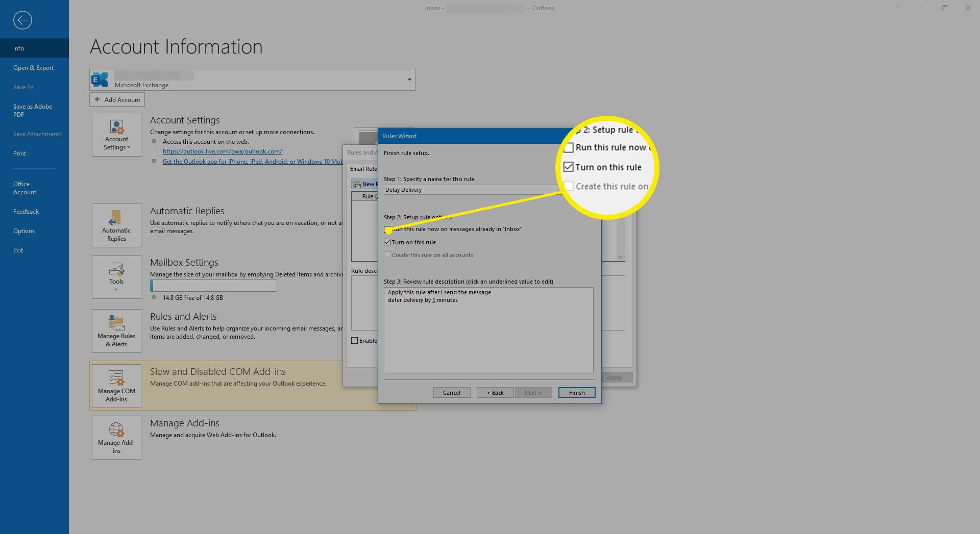Click Exit in the sidebar
The image size is (980, 534).
tap(34, 250)
